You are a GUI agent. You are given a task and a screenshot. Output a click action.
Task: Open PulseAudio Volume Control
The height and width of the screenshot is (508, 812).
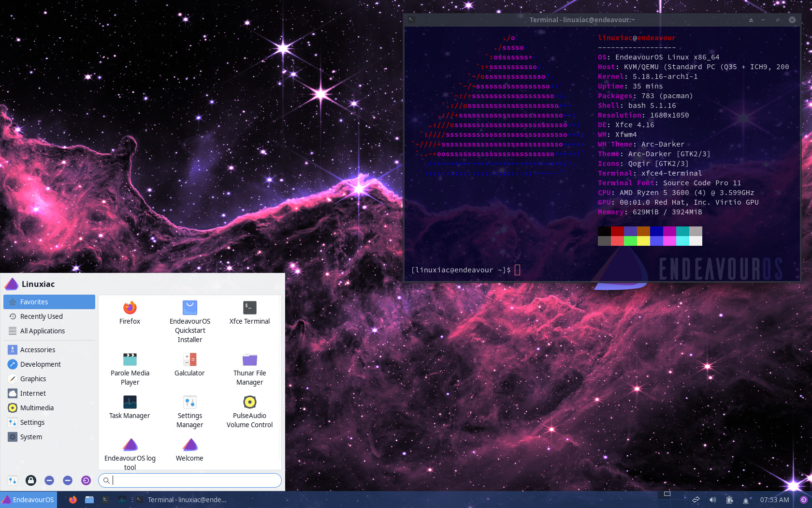(249, 412)
